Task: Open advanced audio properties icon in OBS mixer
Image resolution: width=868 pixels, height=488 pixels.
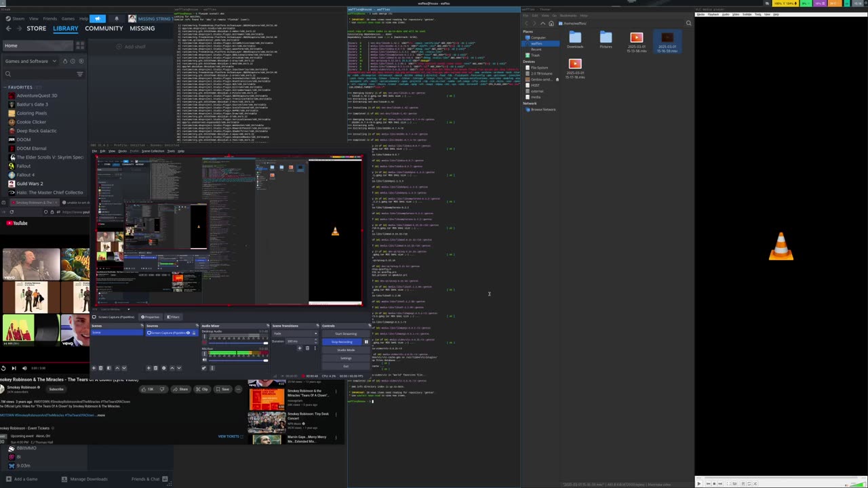Action: [204, 368]
